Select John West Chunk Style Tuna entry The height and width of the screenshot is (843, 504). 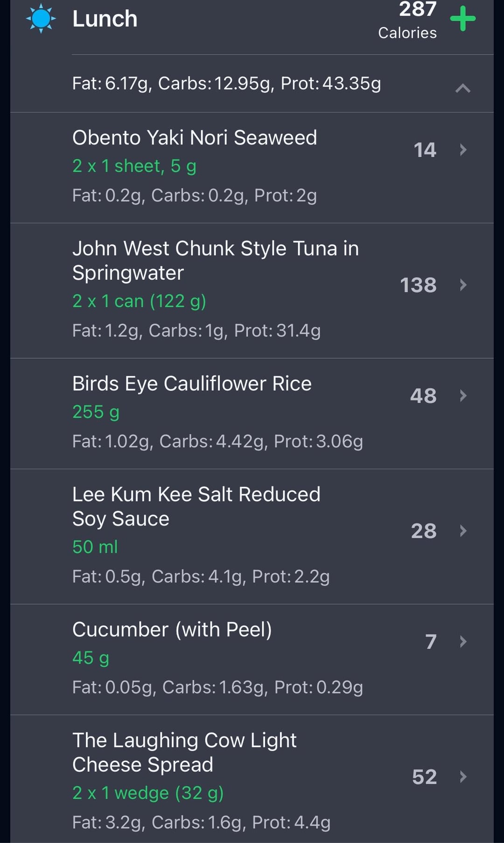(252, 291)
